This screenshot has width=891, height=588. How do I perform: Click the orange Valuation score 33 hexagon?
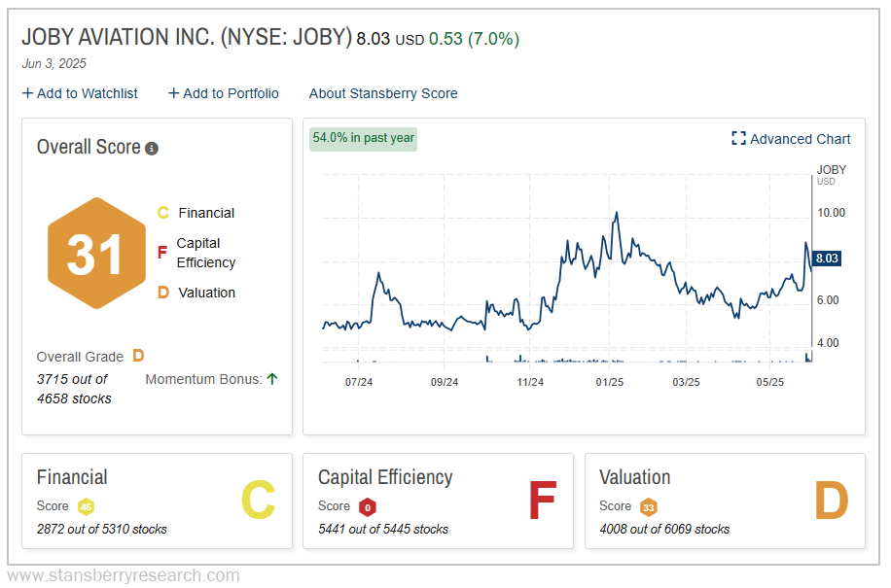click(x=648, y=506)
